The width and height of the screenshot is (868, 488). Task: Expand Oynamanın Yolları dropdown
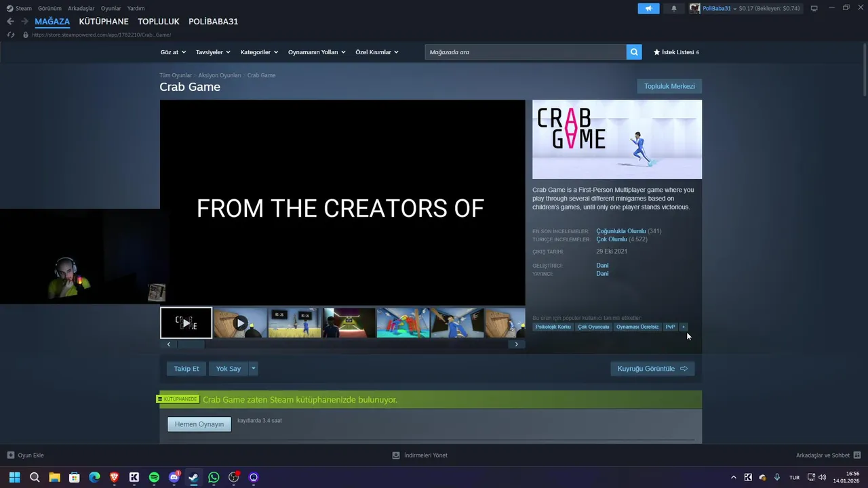coord(317,52)
